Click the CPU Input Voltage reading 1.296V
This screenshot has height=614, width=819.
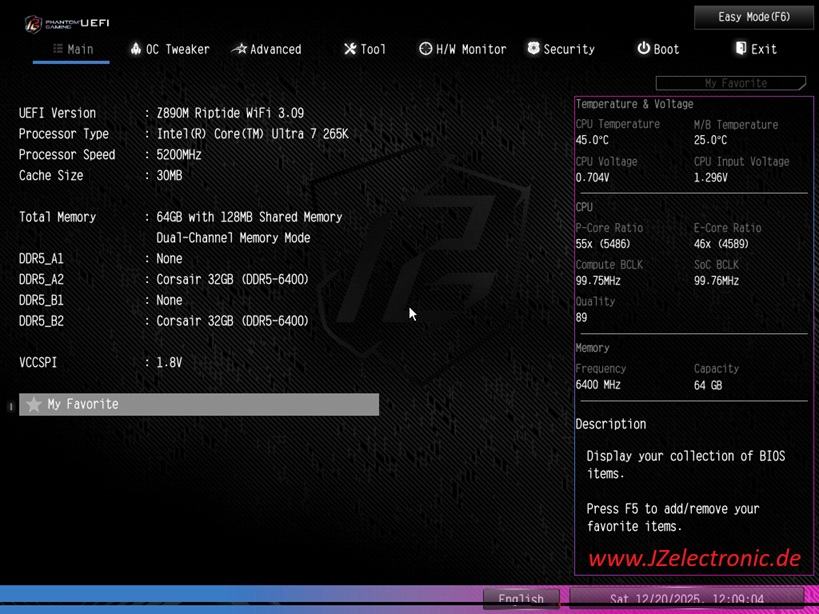click(710, 178)
